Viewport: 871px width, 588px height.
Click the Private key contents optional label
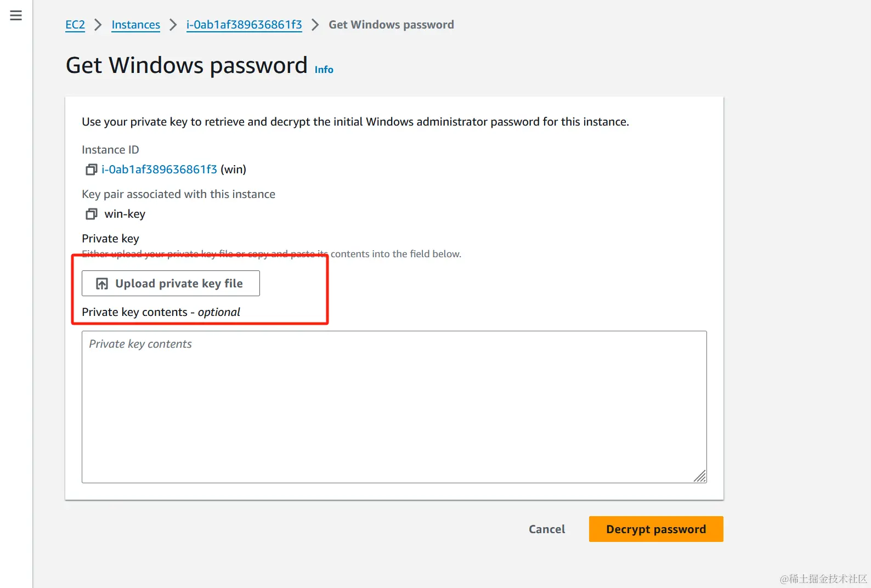coord(161,312)
